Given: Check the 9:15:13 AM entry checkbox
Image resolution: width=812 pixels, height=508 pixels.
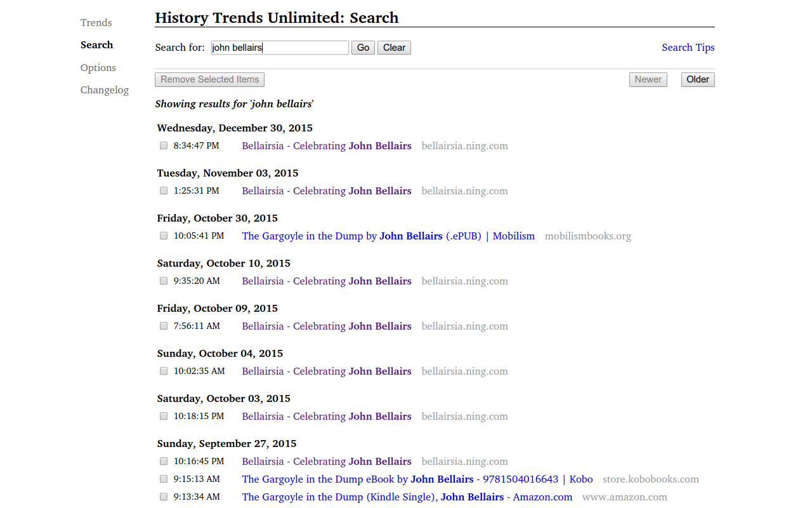Looking at the screenshot, I should point(164,479).
